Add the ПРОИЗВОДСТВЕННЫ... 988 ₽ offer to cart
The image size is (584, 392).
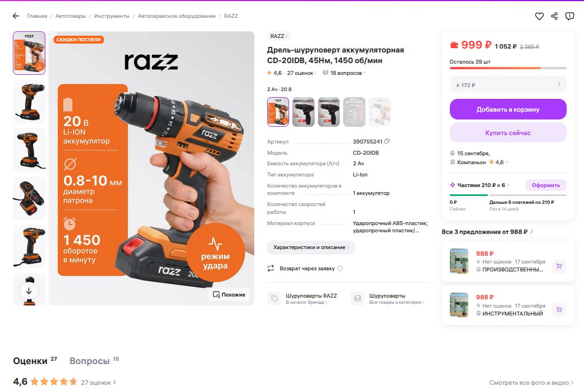click(x=559, y=266)
